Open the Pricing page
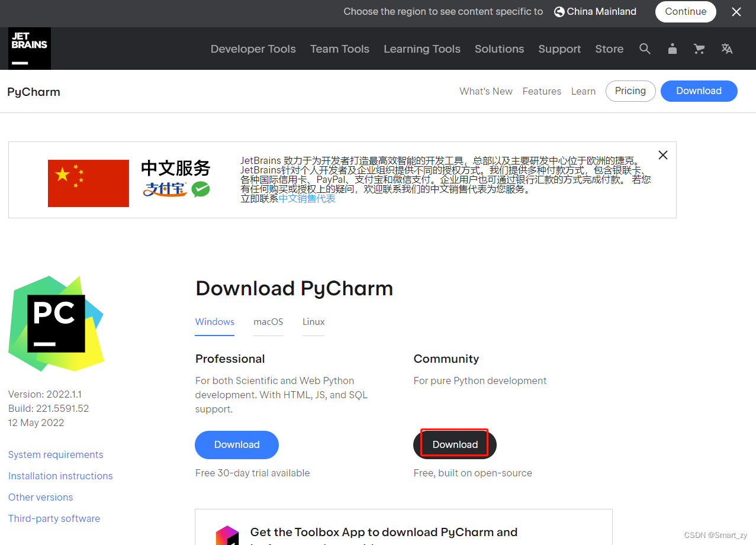This screenshot has height=545, width=756. point(630,91)
